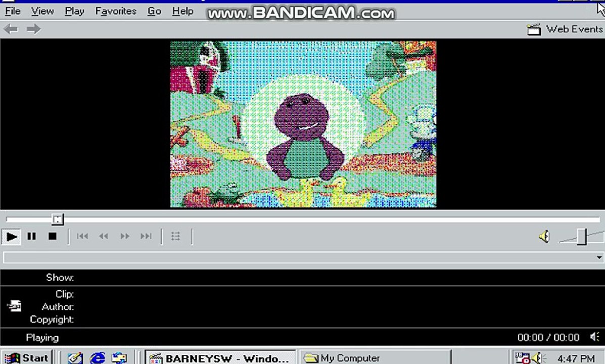Open the File menu
Screen dimensions: 605x364
(x=12, y=11)
